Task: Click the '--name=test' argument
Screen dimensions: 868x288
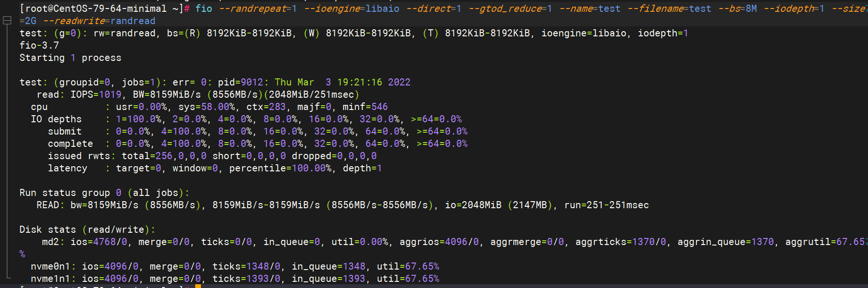Action: (590, 8)
